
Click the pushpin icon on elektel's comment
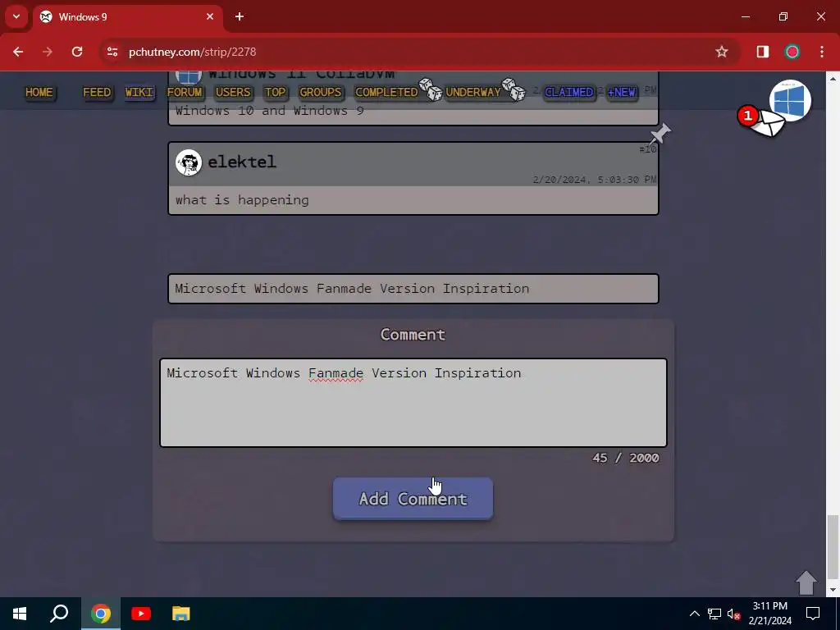point(660,133)
